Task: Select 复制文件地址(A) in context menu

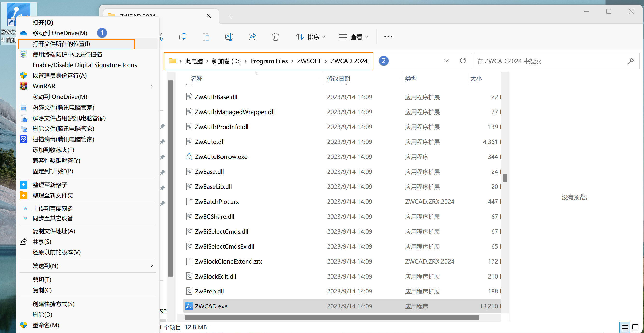Action: [x=87, y=231]
